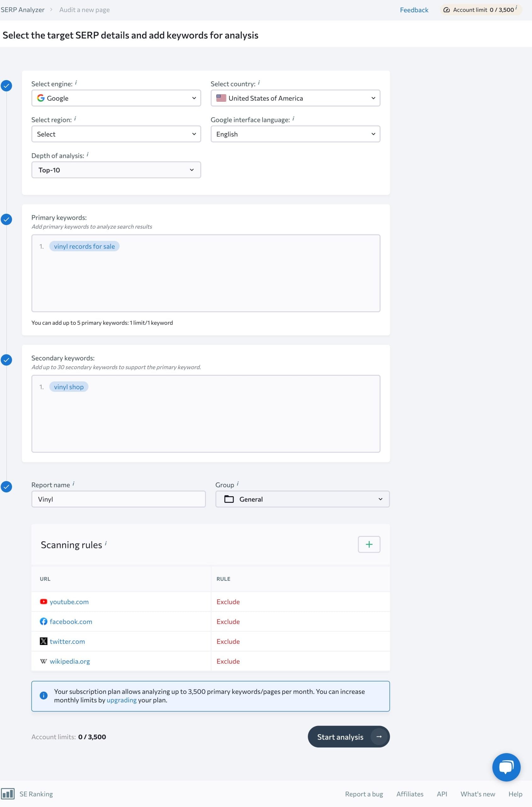Open the live chat bubble
The width and height of the screenshot is (532, 807).
pyautogui.click(x=506, y=767)
